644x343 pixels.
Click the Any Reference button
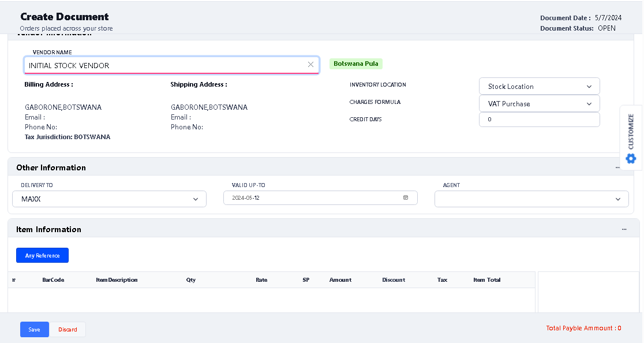[x=42, y=255]
